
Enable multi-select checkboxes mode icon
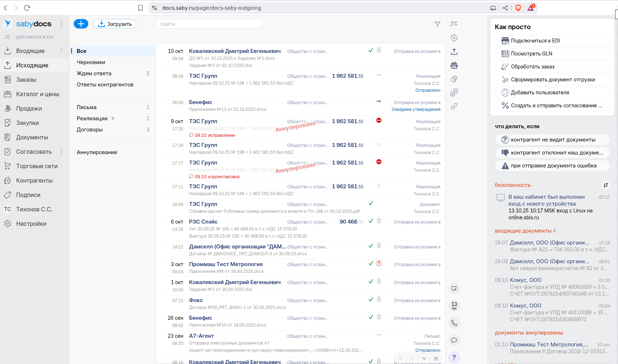454,93
